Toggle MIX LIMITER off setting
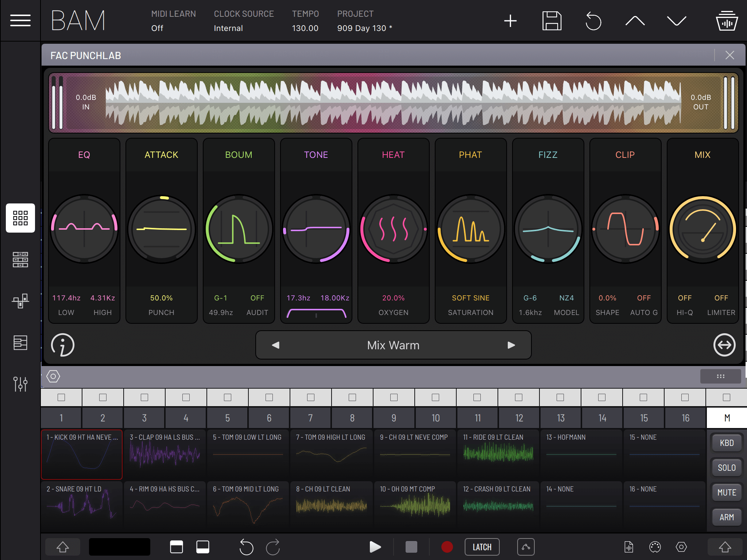 click(x=721, y=298)
